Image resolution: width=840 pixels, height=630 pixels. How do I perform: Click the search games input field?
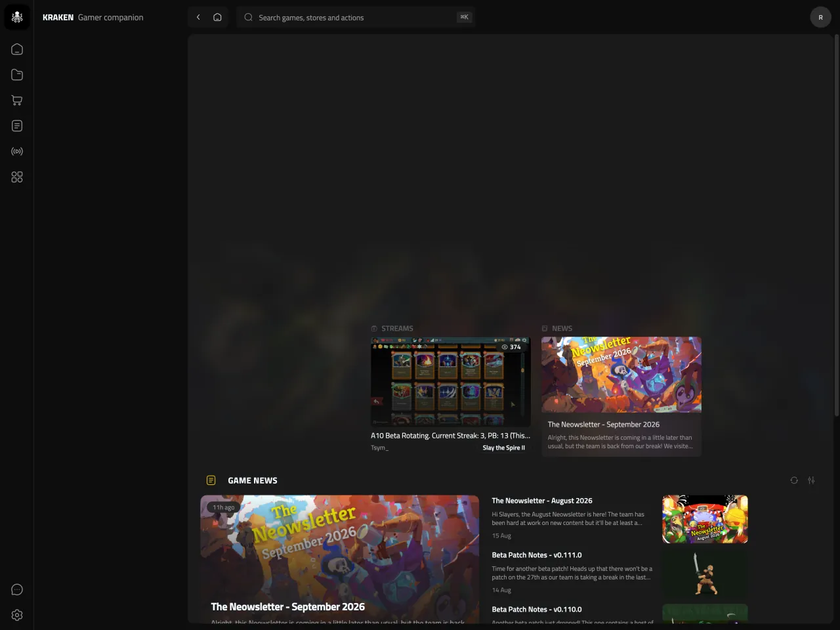[x=356, y=17]
